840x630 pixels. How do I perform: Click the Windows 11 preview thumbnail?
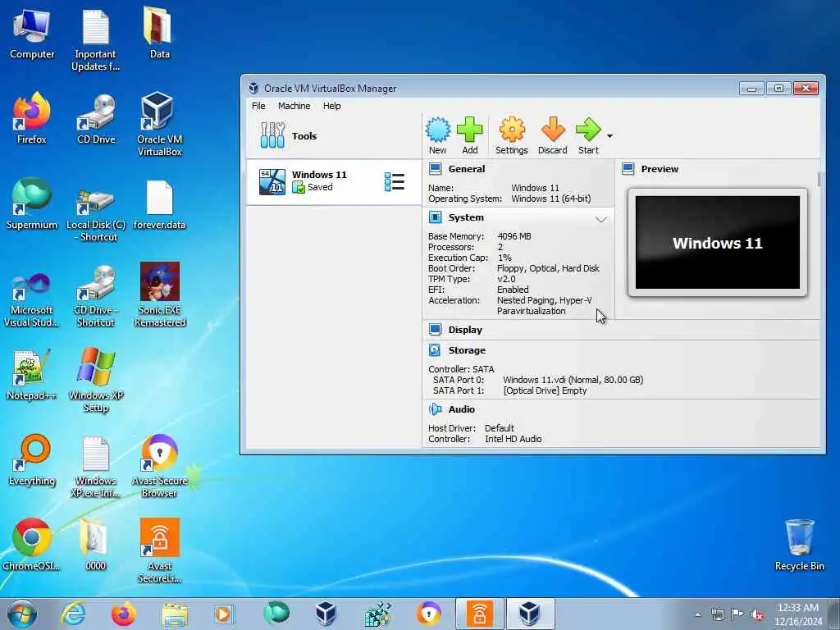coord(717,242)
